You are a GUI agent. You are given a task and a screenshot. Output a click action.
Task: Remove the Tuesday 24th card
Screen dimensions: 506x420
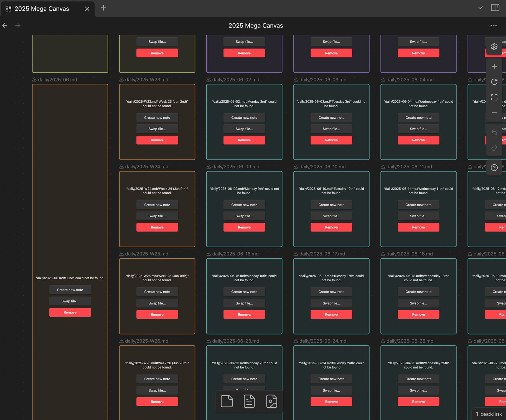tap(331, 402)
